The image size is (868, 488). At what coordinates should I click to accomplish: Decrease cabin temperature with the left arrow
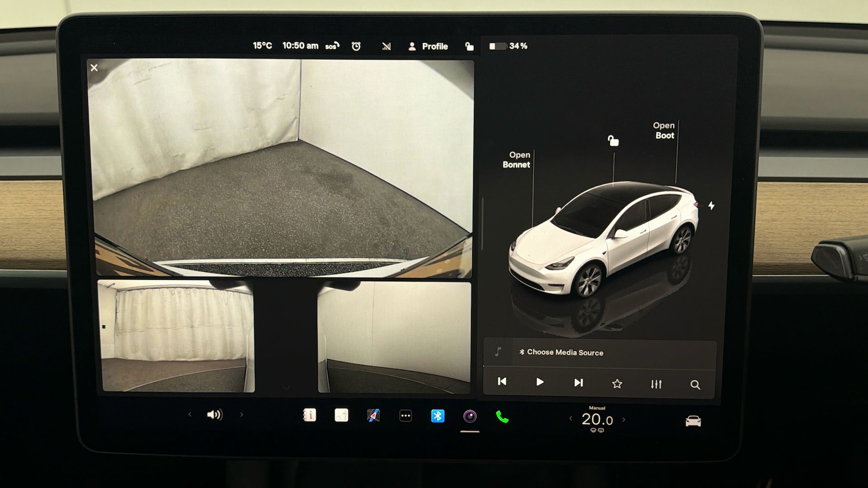tap(571, 419)
